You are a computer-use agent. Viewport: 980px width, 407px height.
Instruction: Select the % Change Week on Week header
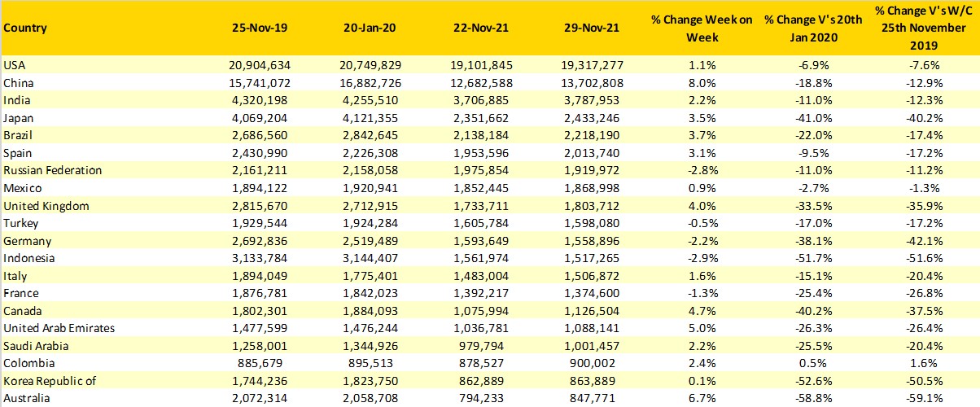(x=702, y=28)
